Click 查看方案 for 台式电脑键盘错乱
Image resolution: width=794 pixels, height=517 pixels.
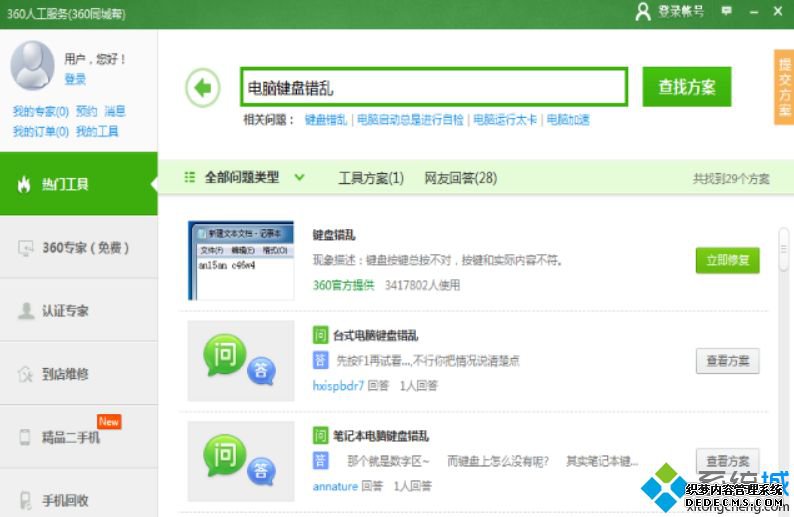coord(728,361)
